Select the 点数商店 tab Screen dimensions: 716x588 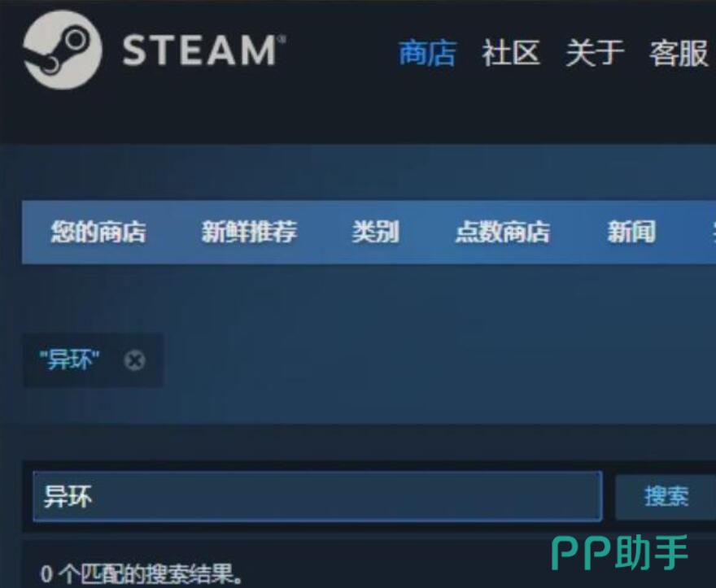503,232
